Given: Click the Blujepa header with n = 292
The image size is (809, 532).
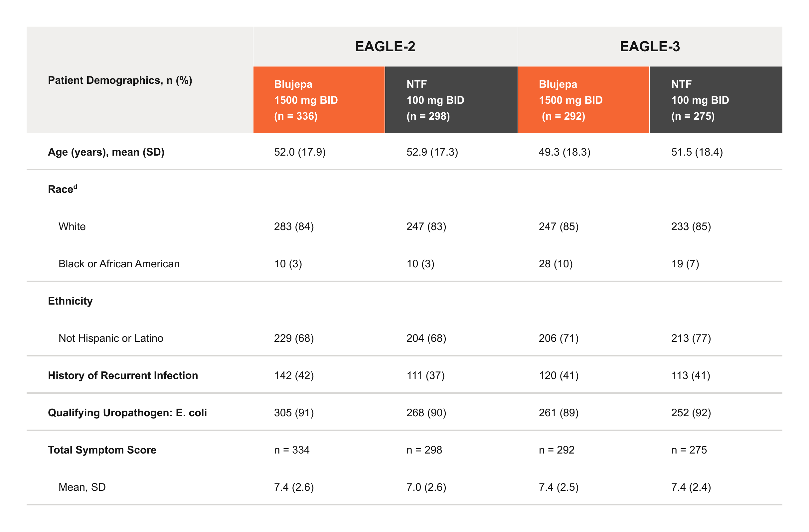Looking at the screenshot, I should coord(584,100).
